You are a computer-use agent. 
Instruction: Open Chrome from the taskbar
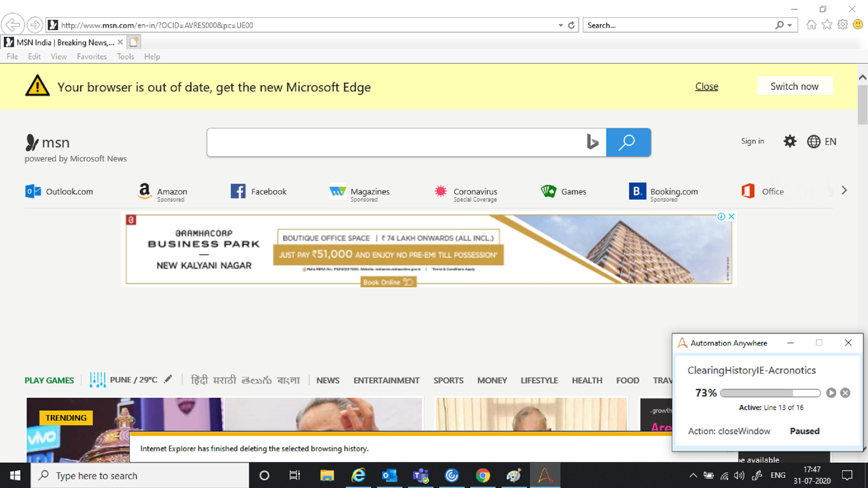(483, 475)
